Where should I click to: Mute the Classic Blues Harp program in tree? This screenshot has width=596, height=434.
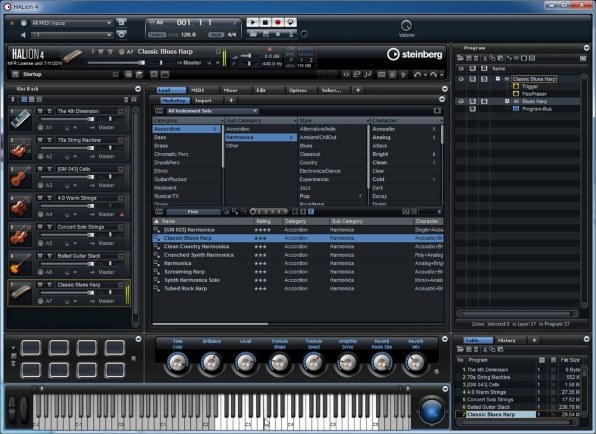472,79
